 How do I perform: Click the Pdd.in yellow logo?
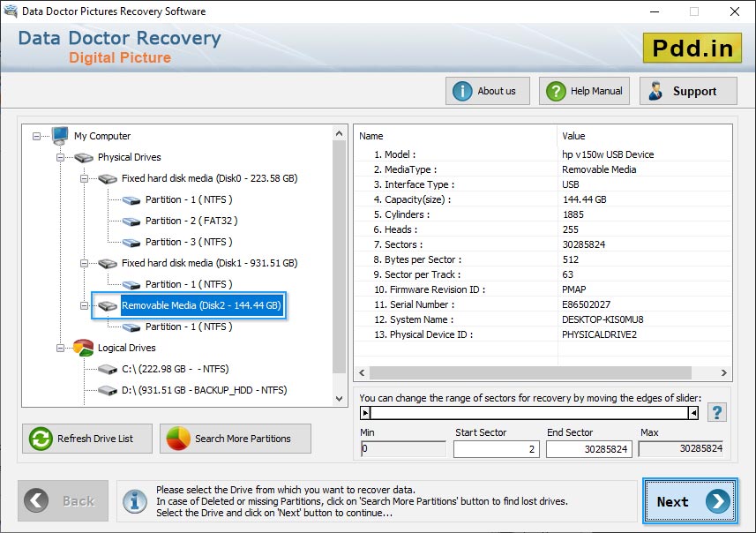tap(692, 48)
